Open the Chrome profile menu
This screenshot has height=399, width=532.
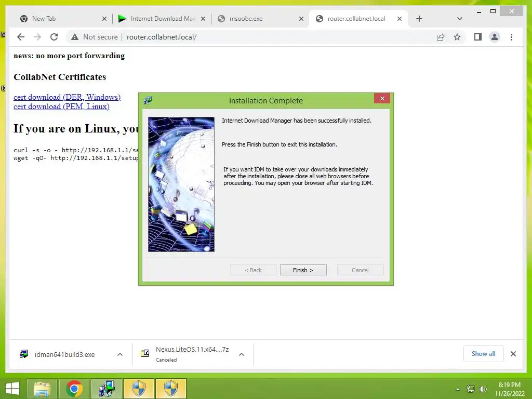(495, 37)
